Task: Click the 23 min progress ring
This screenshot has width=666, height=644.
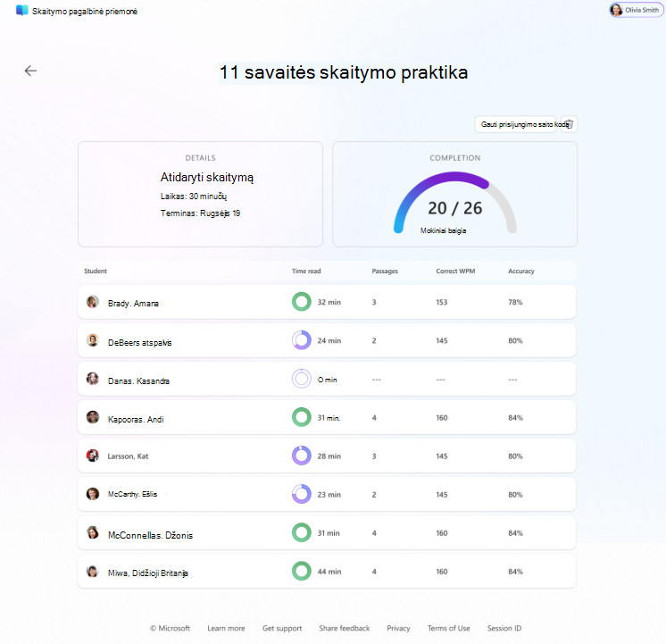Action: 302,494
